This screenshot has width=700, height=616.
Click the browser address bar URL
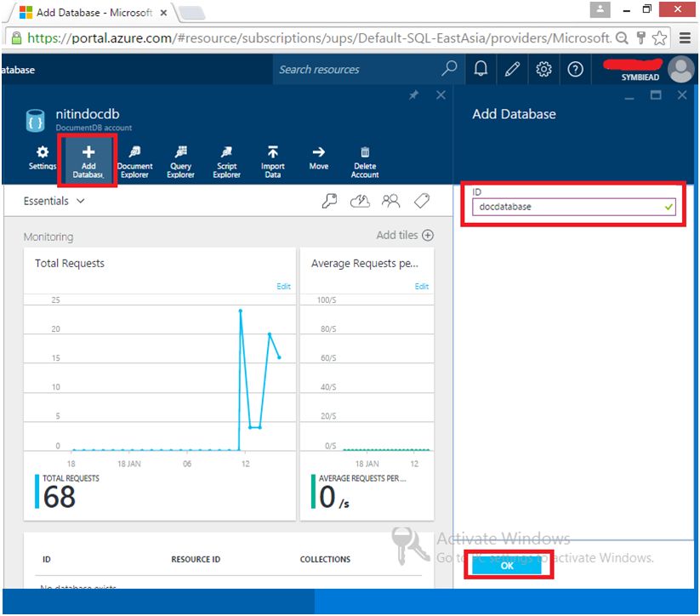point(319,38)
